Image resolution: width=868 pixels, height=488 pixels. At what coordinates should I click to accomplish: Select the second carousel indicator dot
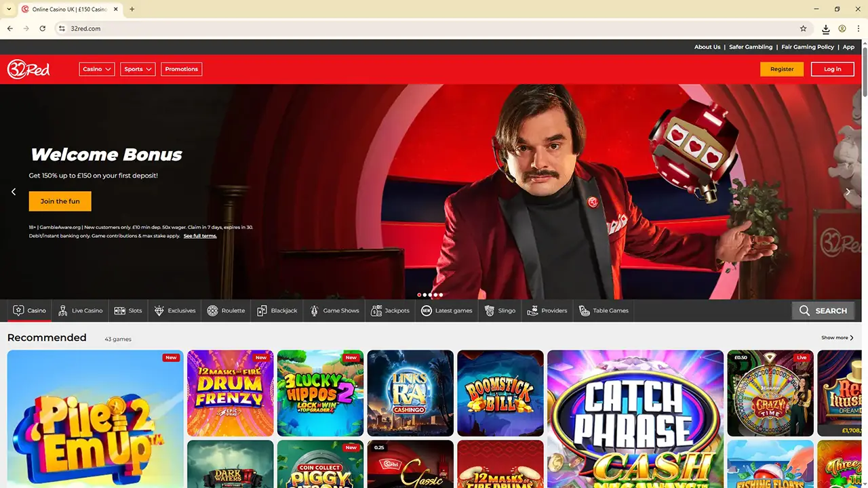pyautogui.click(x=425, y=295)
